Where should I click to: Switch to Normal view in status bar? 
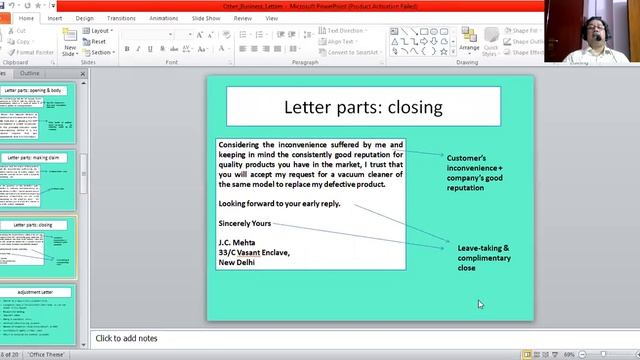click(x=527, y=355)
